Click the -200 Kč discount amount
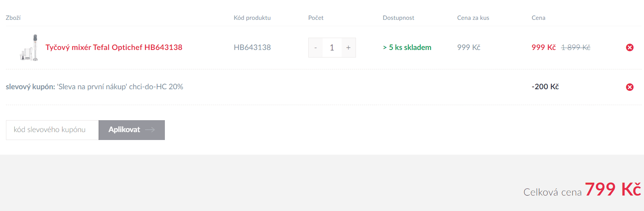The width and height of the screenshot is (644, 211). point(545,87)
